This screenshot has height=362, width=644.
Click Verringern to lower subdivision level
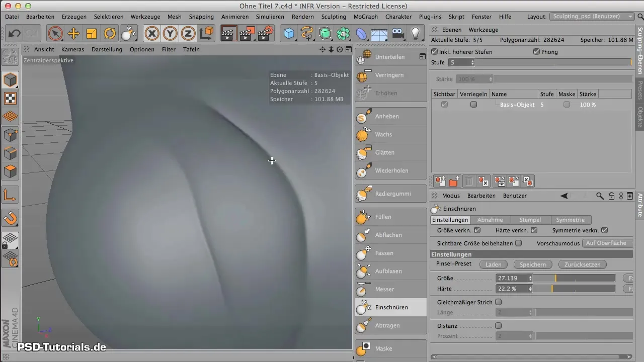[390, 75]
